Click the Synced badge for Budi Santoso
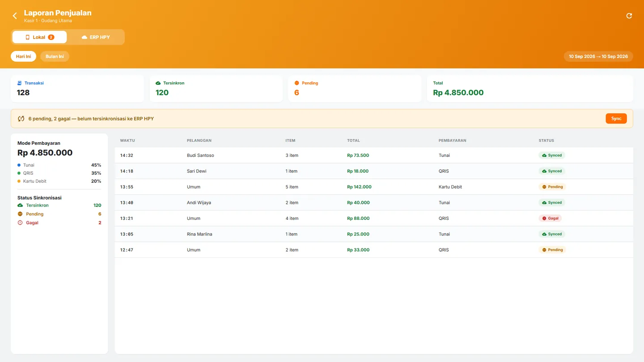Screen dimensions: 644x362 (552, 156)
